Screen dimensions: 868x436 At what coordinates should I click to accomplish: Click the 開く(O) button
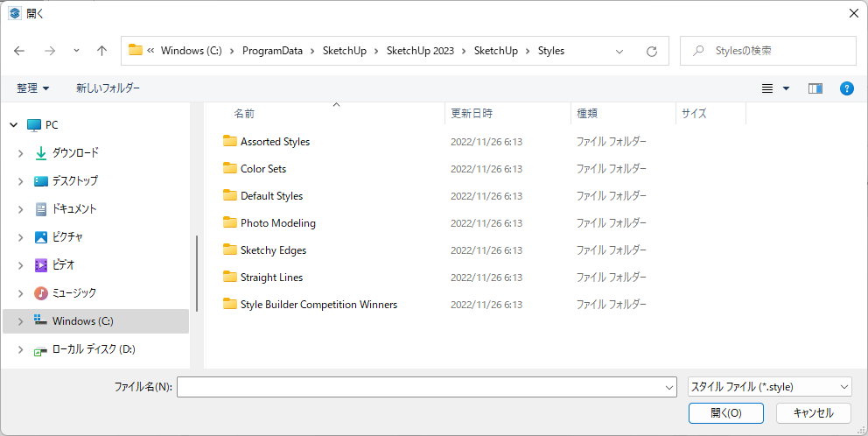click(x=725, y=413)
